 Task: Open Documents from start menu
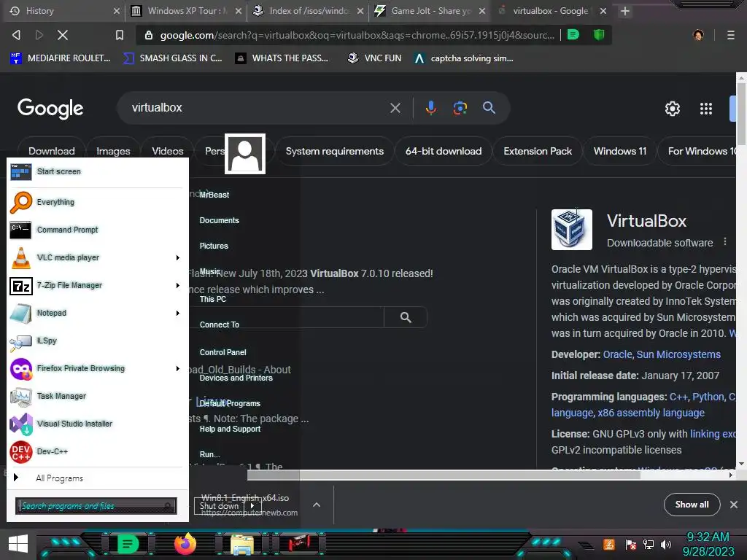[x=219, y=220]
